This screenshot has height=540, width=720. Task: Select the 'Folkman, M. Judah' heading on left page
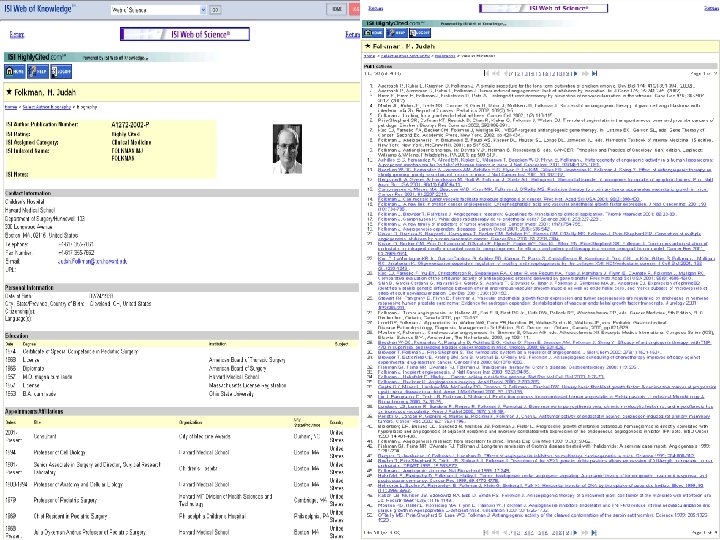click(x=45, y=92)
